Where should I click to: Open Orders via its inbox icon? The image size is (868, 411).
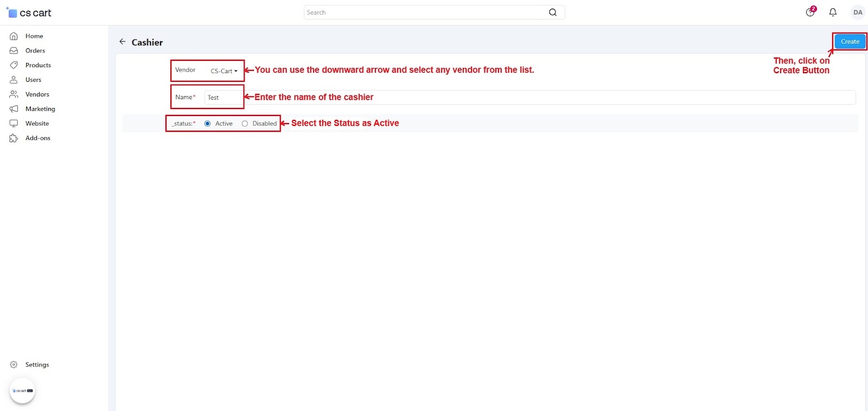(x=14, y=50)
